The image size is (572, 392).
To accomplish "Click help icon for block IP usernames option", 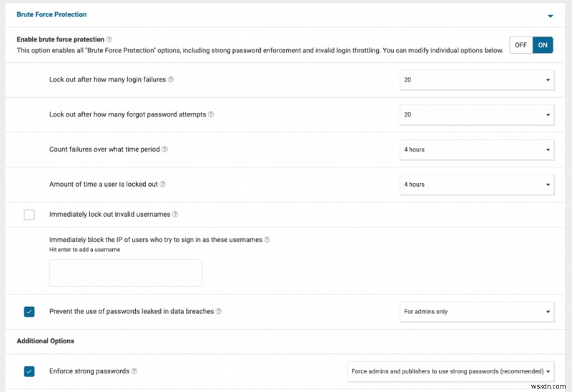I will (x=267, y=240).
